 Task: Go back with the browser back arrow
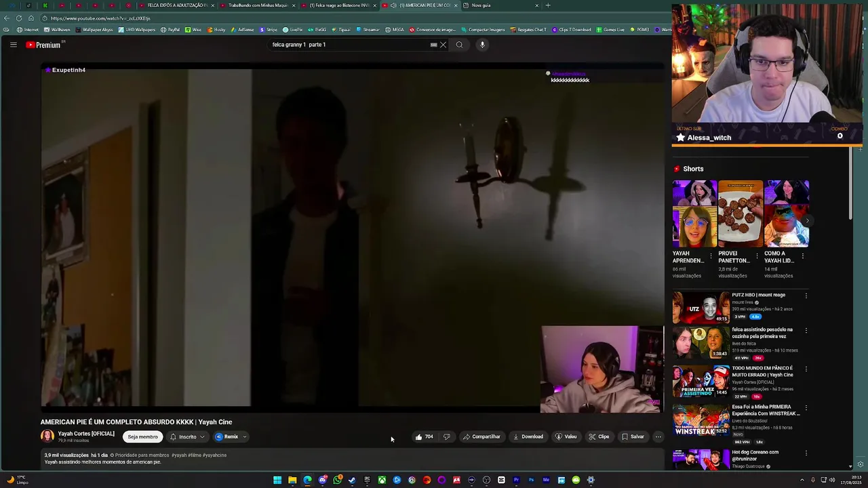(7, 18)
